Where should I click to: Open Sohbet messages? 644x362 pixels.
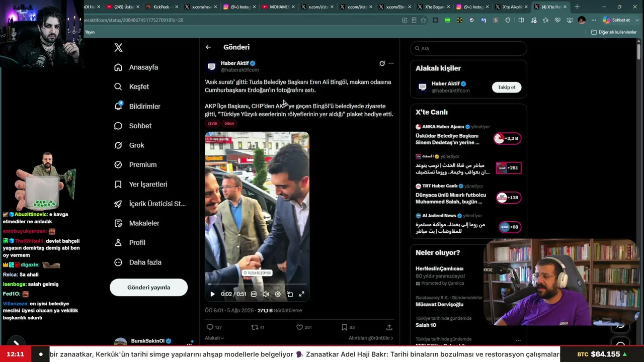[x=133, y=126]
